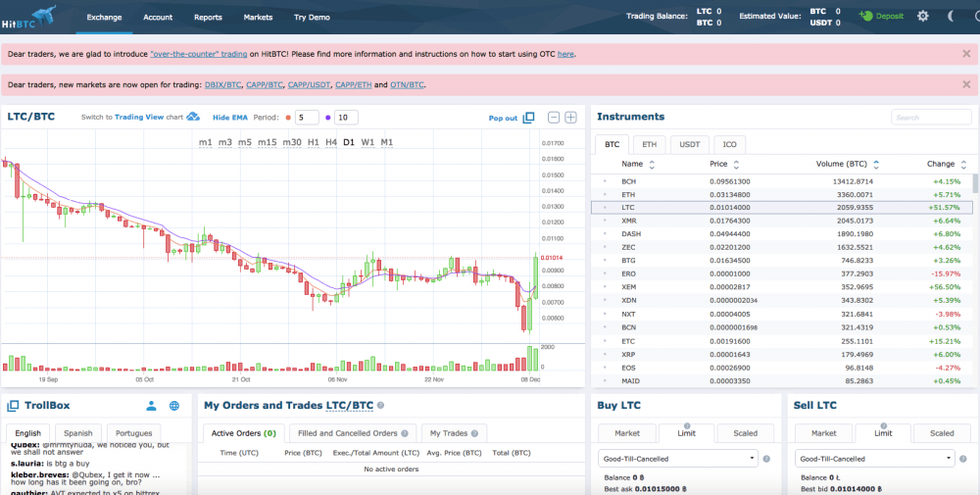
Task: Click the TrollBox globe language icon
Action: [174, 406]
